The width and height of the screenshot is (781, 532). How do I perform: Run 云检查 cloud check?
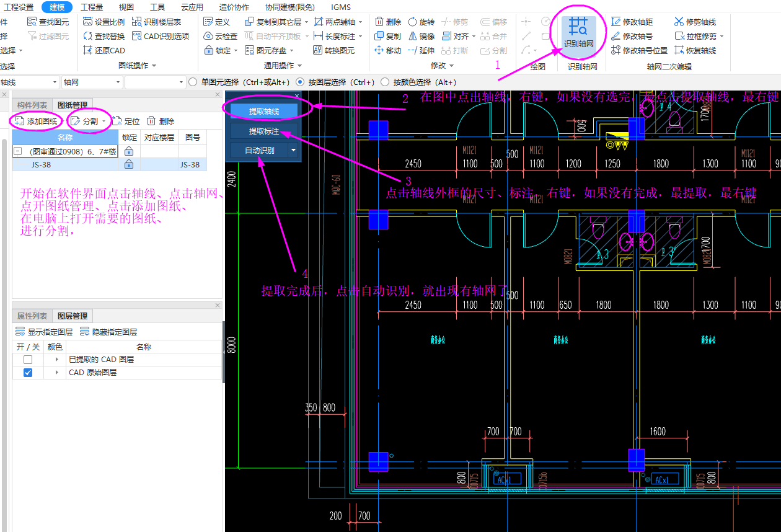coord(221,36)
